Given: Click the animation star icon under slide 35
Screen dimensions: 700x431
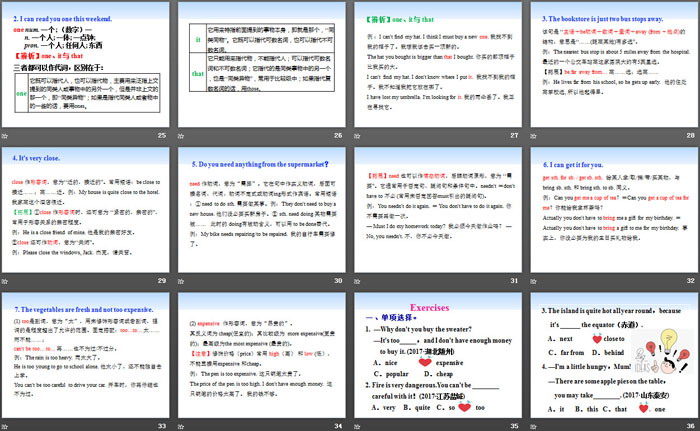Looking at the screenshot, I should [357, 427].
